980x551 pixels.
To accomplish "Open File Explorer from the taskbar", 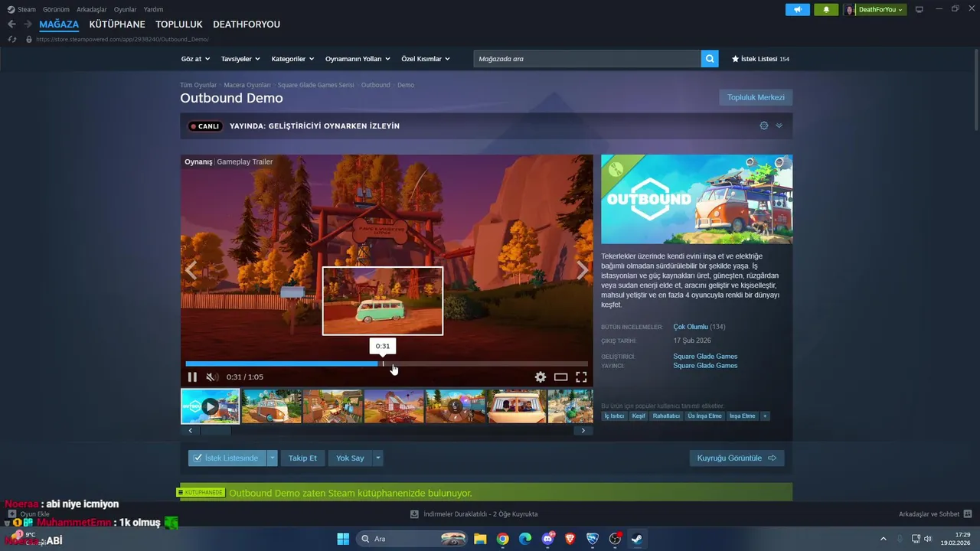I will (x=480, y=539).
